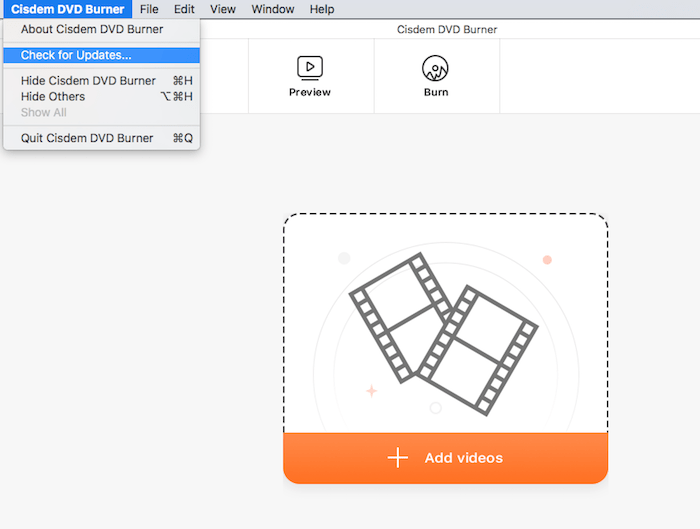Open the File menu
Screen dimensions: 700x529
(x=149, y=9)
